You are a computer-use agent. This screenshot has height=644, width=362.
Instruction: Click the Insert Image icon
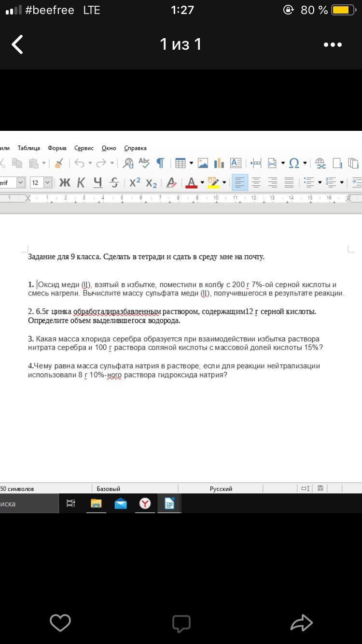tap(203, 163)
